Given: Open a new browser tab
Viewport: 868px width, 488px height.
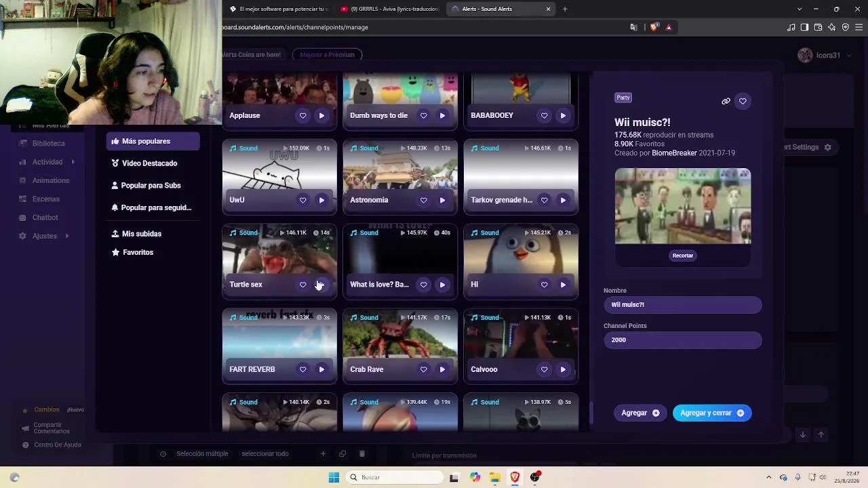Looking at the screenshot, I should point(565,9).
